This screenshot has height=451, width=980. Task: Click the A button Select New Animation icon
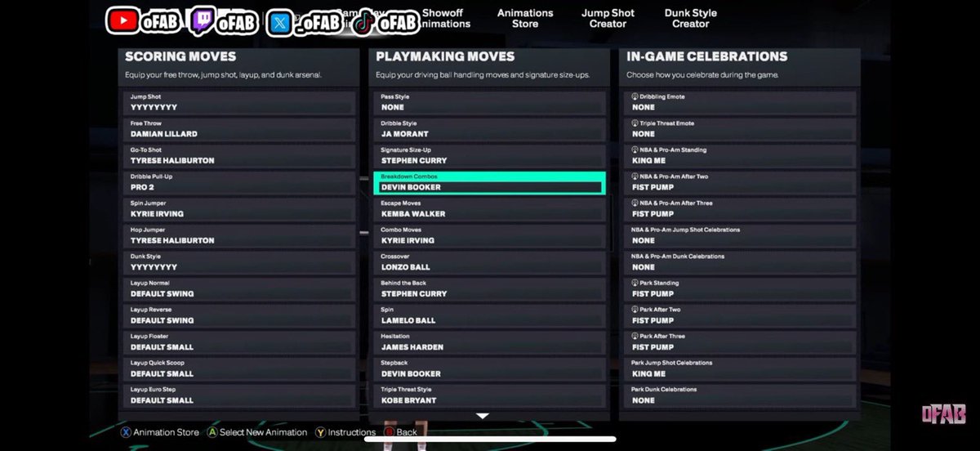click(212, 432)
